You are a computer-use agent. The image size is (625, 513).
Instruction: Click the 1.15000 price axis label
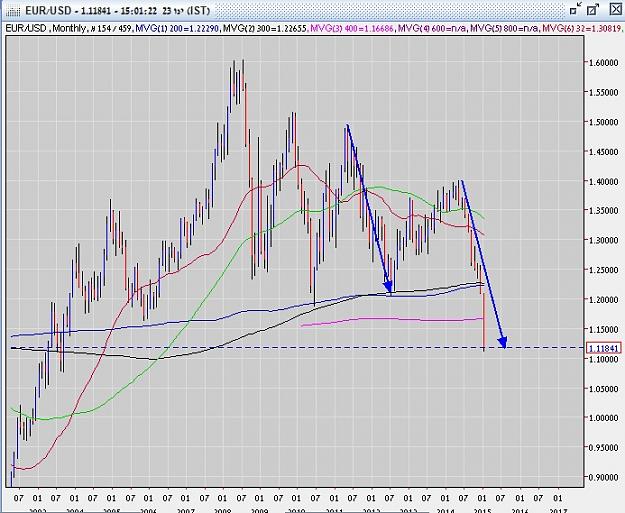(603, 329)
